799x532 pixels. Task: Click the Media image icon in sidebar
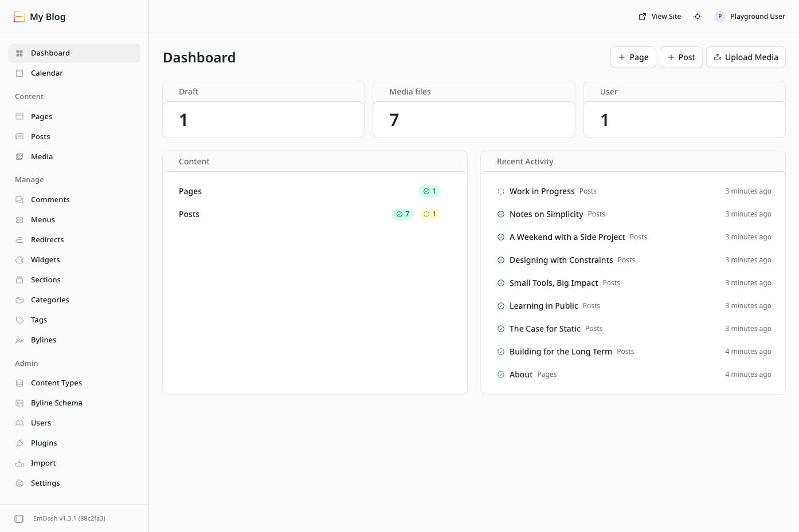(x=19, y=157)
